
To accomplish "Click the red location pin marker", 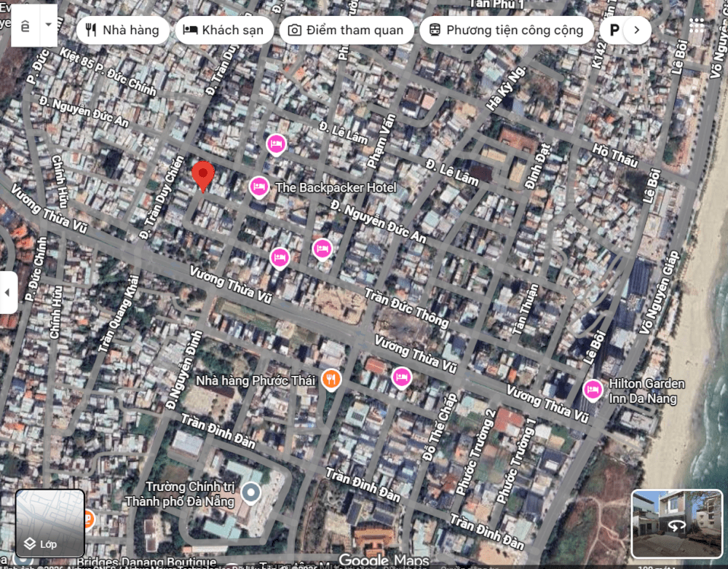I will pyautogui.click(x=203, y=176).
